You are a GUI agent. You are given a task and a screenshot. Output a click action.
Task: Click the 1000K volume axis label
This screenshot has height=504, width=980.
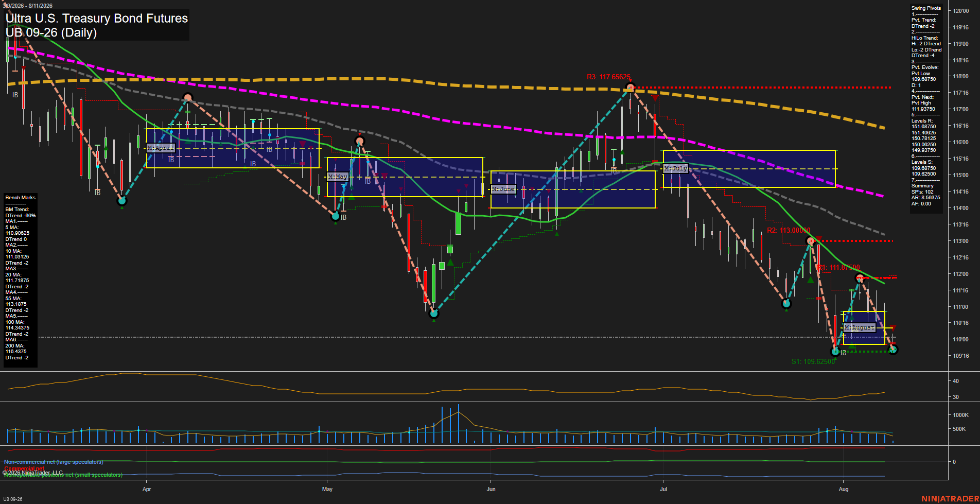pos(961,415)
